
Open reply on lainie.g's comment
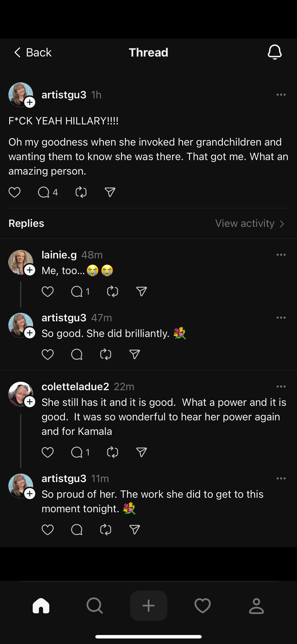pos(77,292)
